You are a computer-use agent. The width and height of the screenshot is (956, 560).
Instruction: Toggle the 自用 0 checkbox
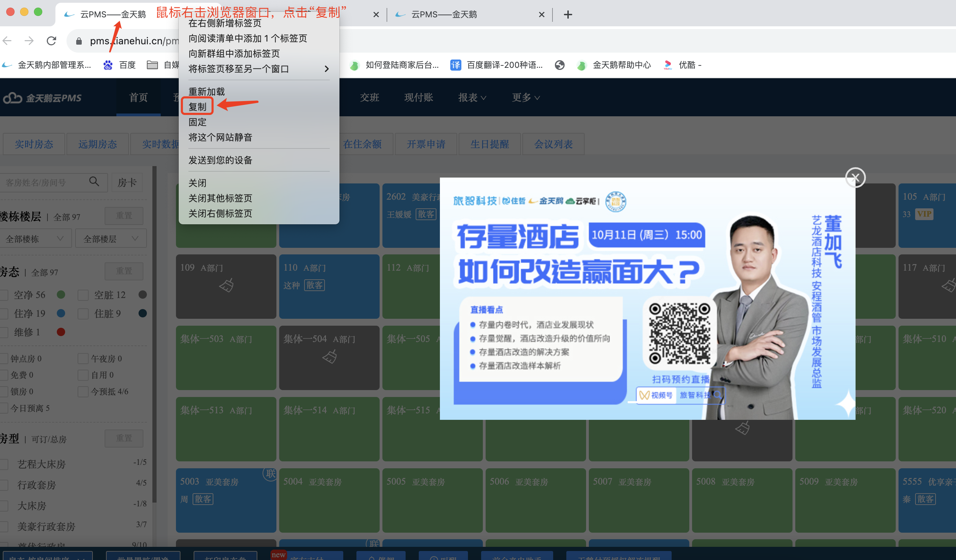[x=83, y=375]
